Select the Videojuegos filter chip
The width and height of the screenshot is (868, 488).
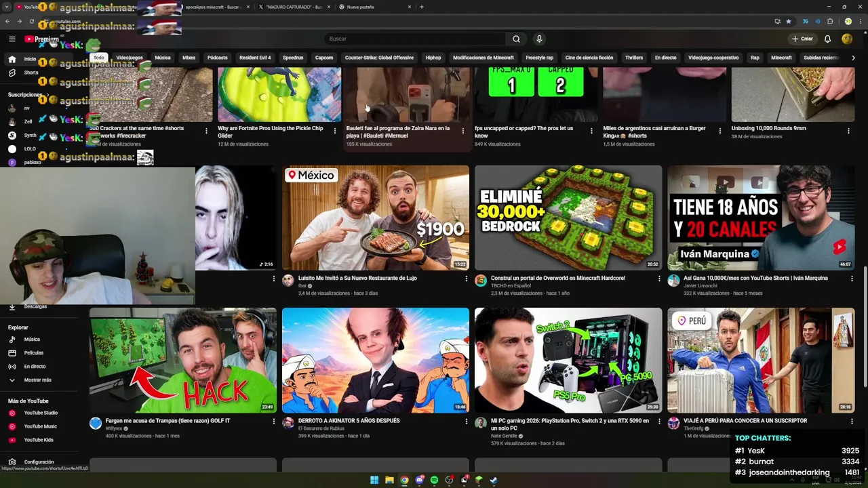click(129, 58)
